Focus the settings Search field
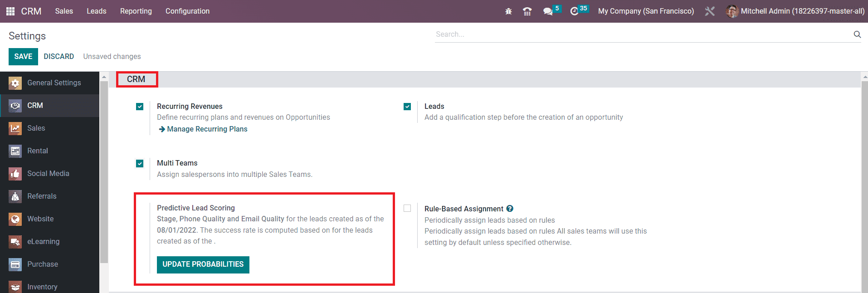Viewport: 868px width, 293px height. 642,34
